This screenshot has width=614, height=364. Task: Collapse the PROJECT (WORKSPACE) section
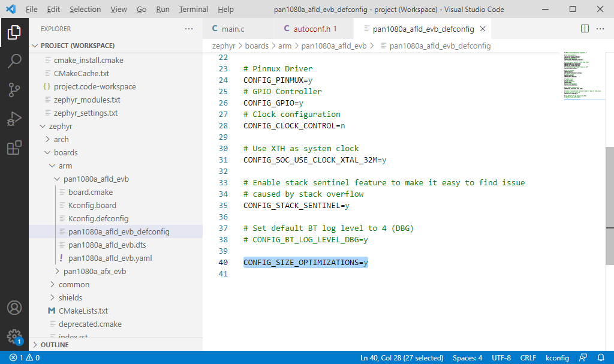tap(116, 46)
